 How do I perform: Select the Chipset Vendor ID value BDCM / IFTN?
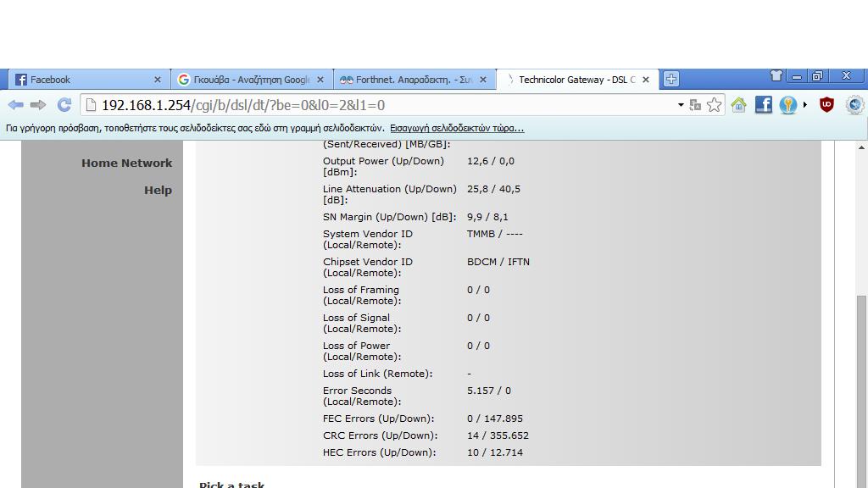click(x=498, y=262)
